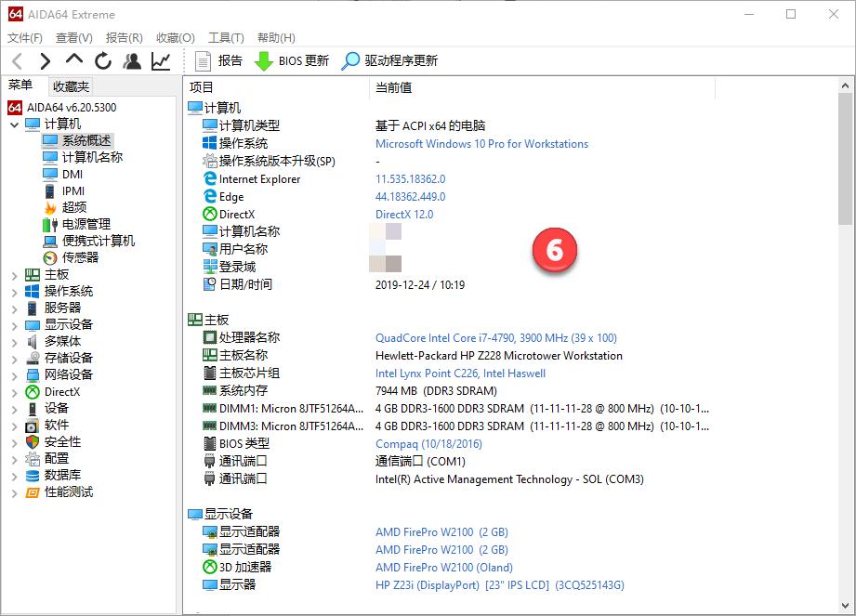
Task: Select the 3D 加速器 row icon
Action: coord(210,567)
